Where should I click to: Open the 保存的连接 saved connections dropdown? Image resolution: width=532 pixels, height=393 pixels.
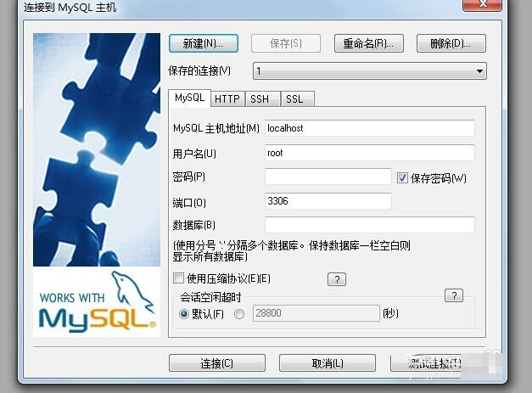[370, 71]
